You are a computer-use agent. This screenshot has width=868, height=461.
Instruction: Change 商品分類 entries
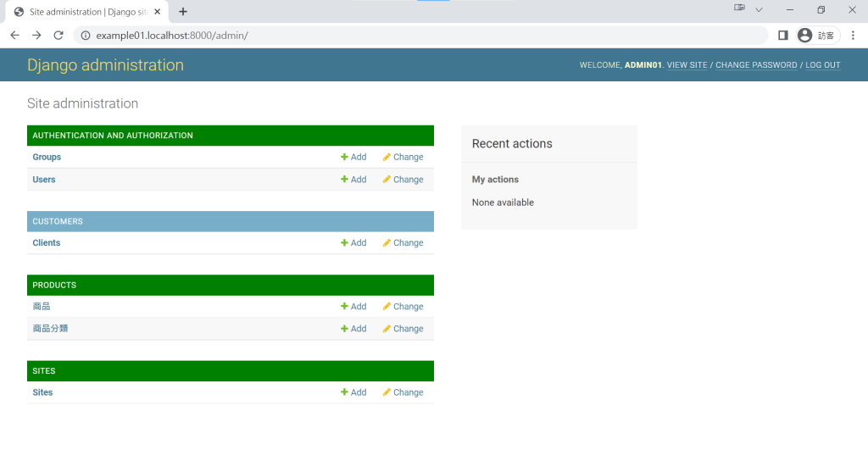403,329
